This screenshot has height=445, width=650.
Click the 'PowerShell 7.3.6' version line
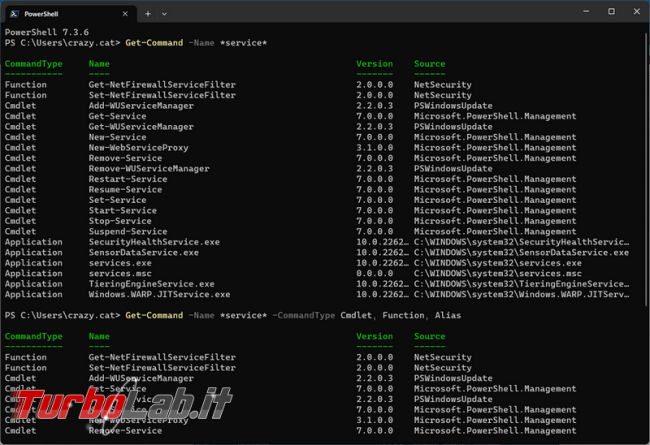(47, 32)
